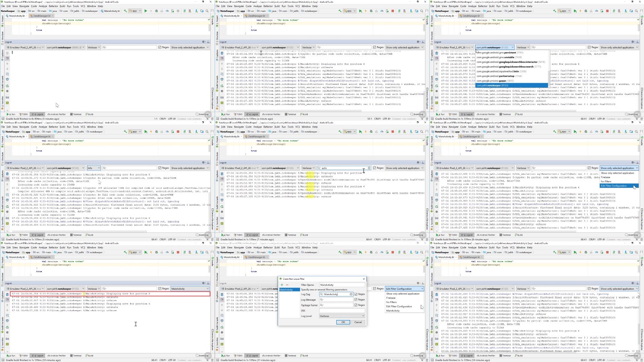Screen dimensions: 644x362
Task: Open Android Profiler in the '10 minutes ago' frame
Action: (x=57, y=356)
